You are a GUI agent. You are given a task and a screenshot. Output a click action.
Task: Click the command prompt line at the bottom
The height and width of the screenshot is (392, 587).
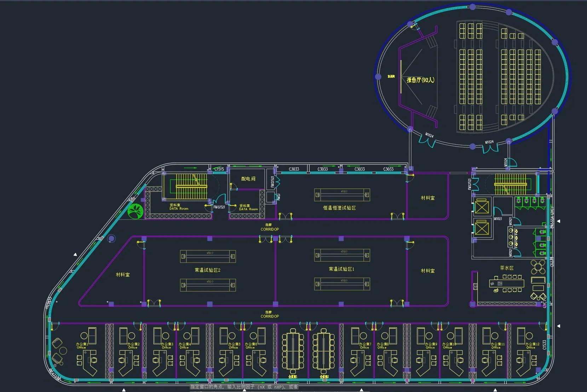(x=244, y=387)
